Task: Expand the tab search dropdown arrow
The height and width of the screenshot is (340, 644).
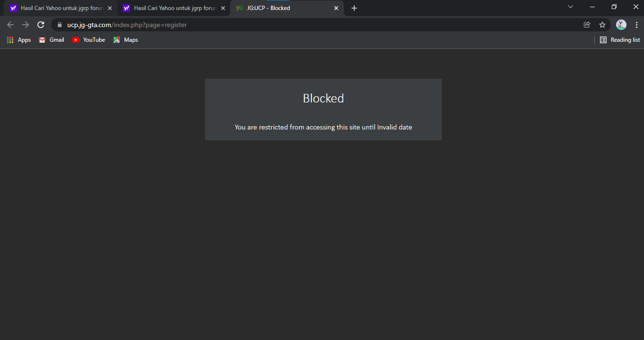Action: click(571, 7)
